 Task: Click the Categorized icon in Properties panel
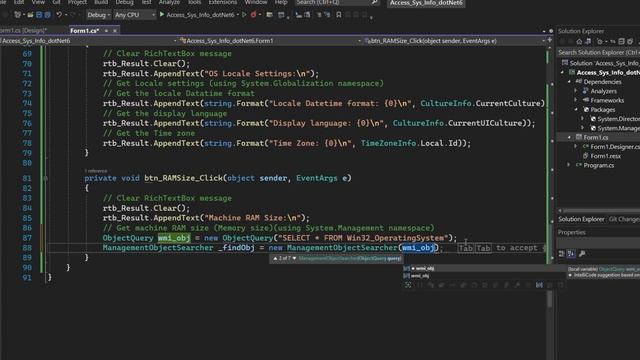click(x=562, y=254)
